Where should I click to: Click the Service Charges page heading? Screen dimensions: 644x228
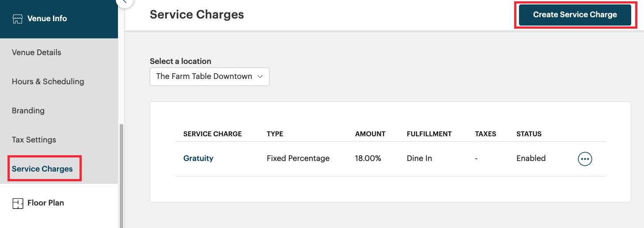tap(197, 14)
